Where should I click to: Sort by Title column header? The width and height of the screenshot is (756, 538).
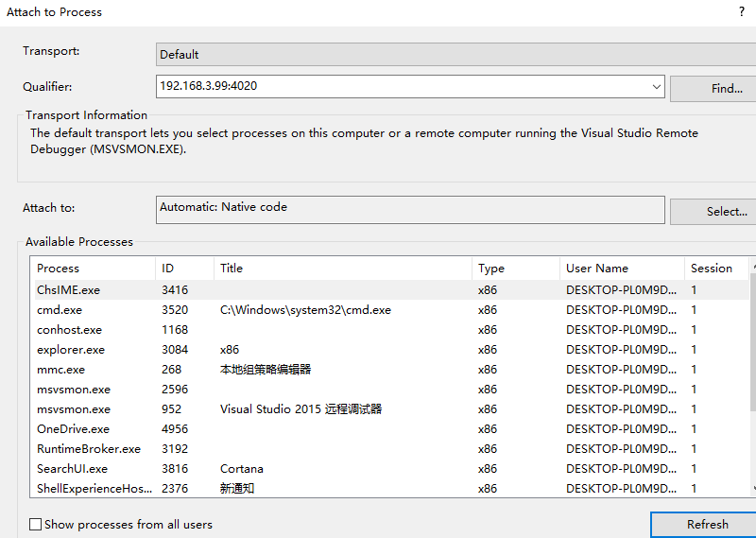tap(232, 269)
